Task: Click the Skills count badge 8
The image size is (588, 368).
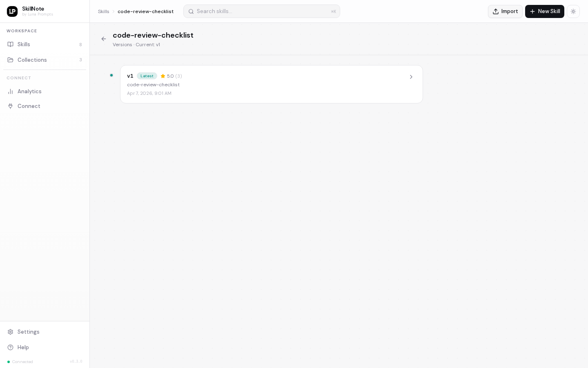Action: [80, 45]
